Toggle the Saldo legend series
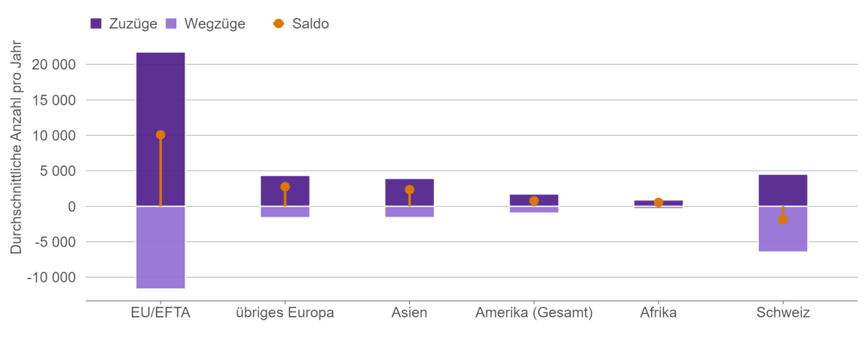Viewport: 868px width, 347px height. coord(310,23)
